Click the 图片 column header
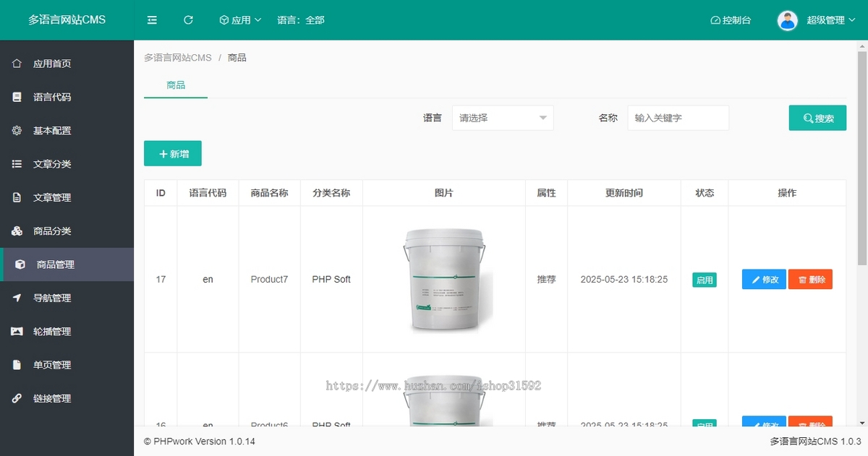The image size is (868, 456). (x=444, y=193)
